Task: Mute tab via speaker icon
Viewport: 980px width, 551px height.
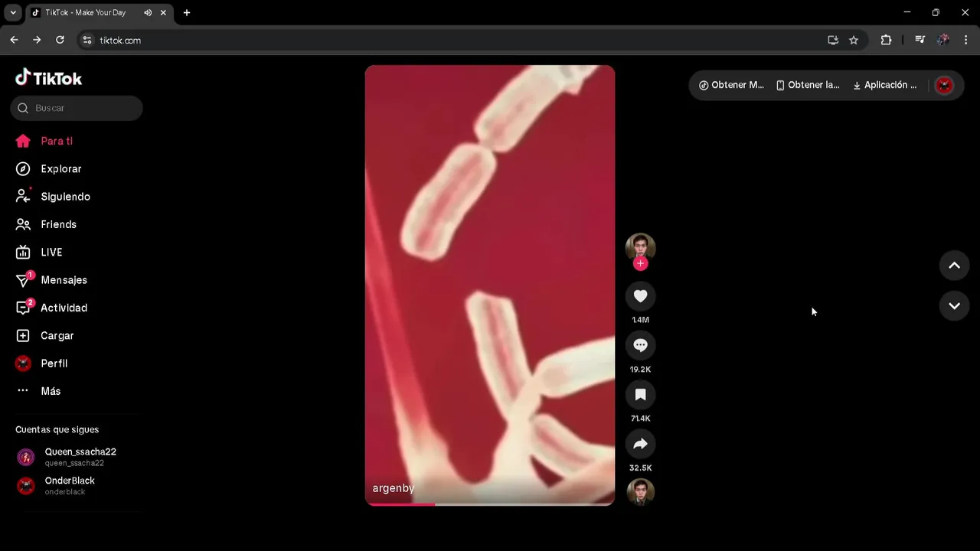Action: coord(148,13)
